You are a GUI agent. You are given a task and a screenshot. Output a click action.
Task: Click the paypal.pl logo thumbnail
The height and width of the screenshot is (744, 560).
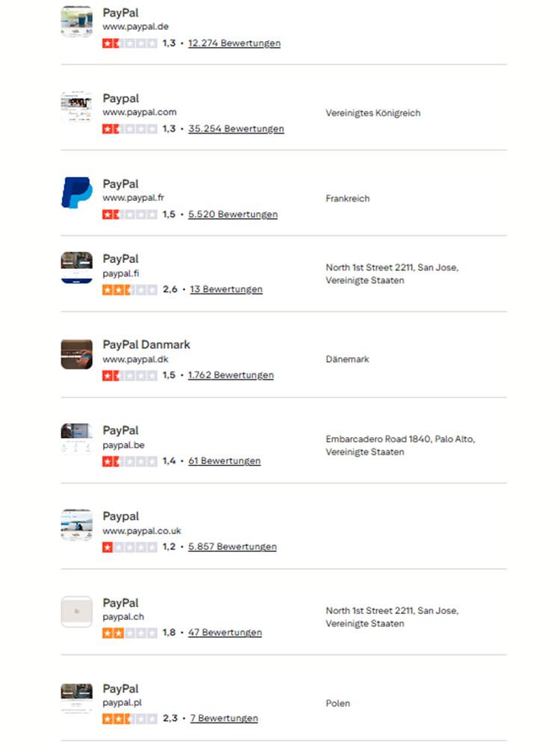(x=76, y=697)
